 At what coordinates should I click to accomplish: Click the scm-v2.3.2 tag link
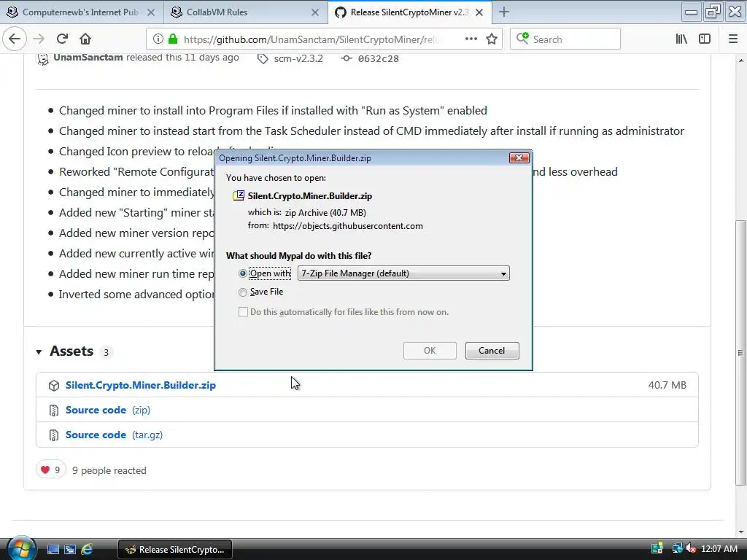click(x=298, y=58)
